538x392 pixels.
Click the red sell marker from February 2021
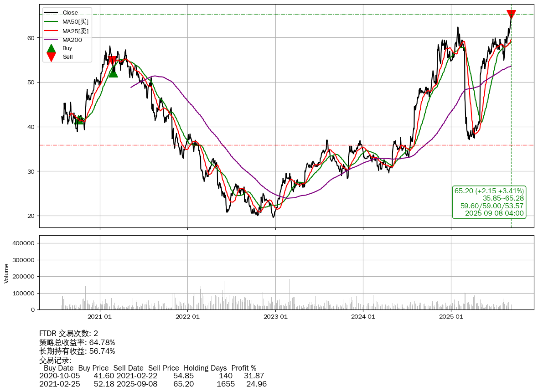pos(112,61)
